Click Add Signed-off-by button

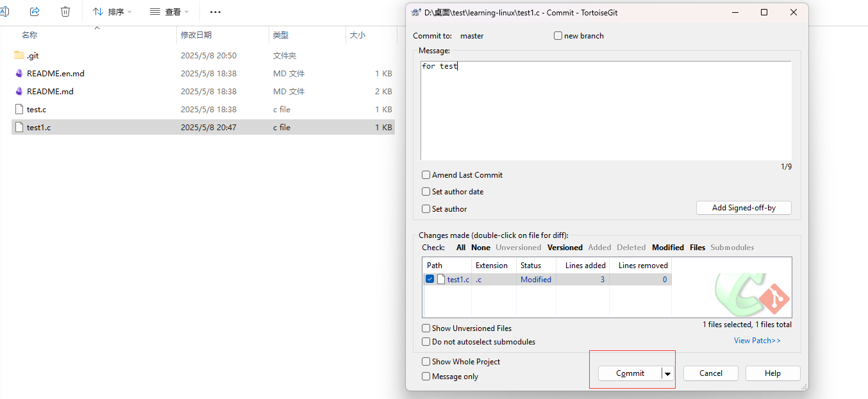(x=744, y=208)
